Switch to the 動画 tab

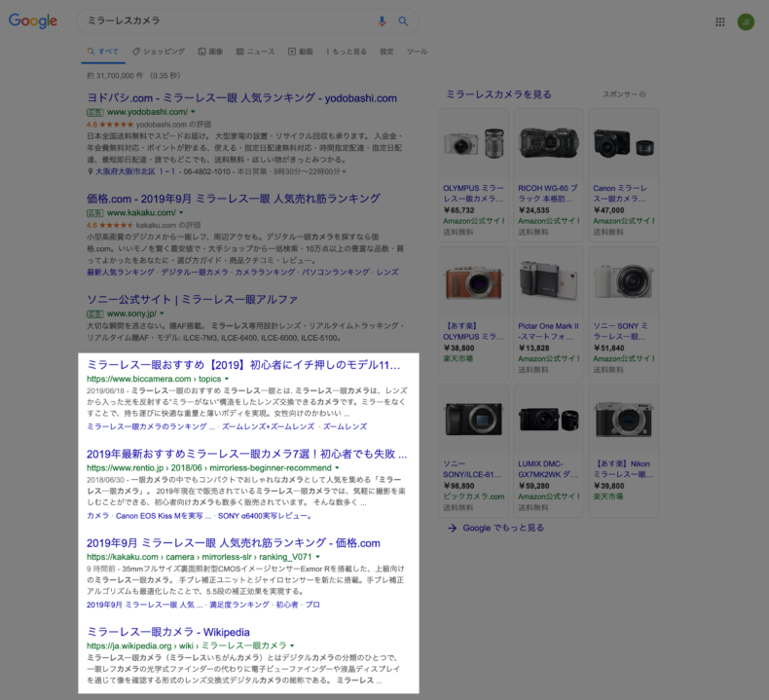click(300, 52)
